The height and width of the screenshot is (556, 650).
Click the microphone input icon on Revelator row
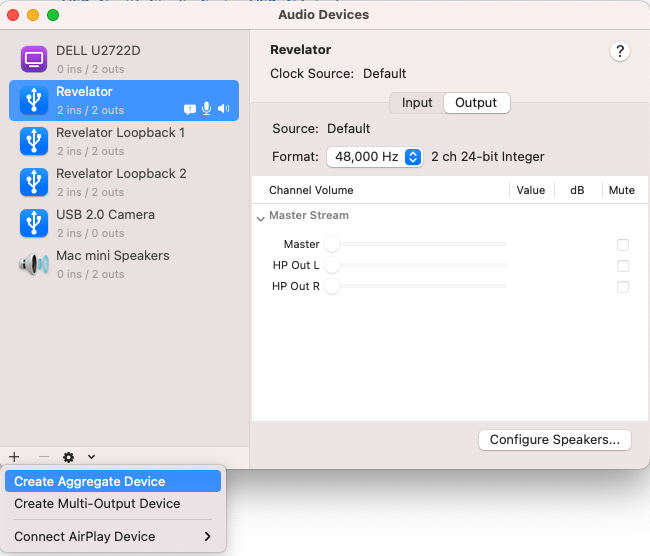coord(206,109)
